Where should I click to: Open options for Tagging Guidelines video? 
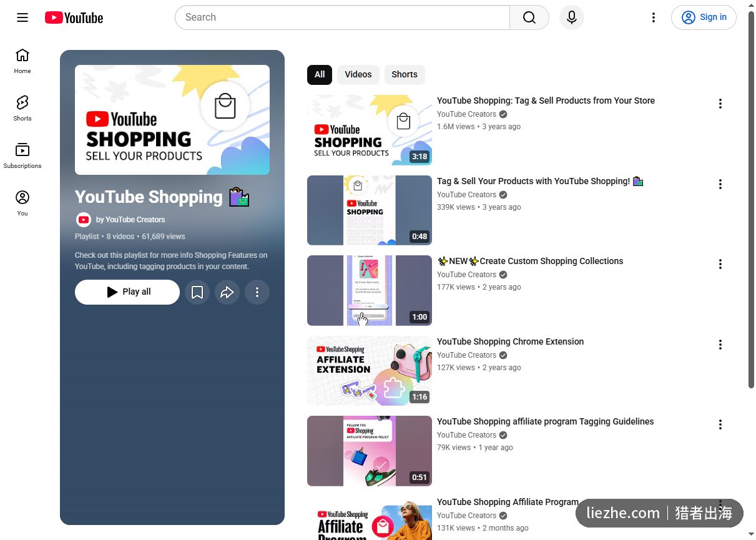click(x=720, y=425)
